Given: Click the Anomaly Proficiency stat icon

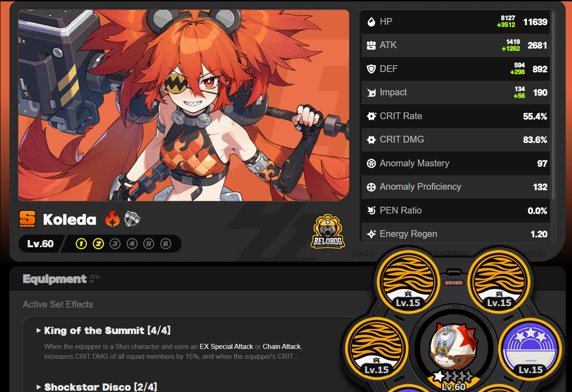Looking at the screenshot, I should coord(371,187).
